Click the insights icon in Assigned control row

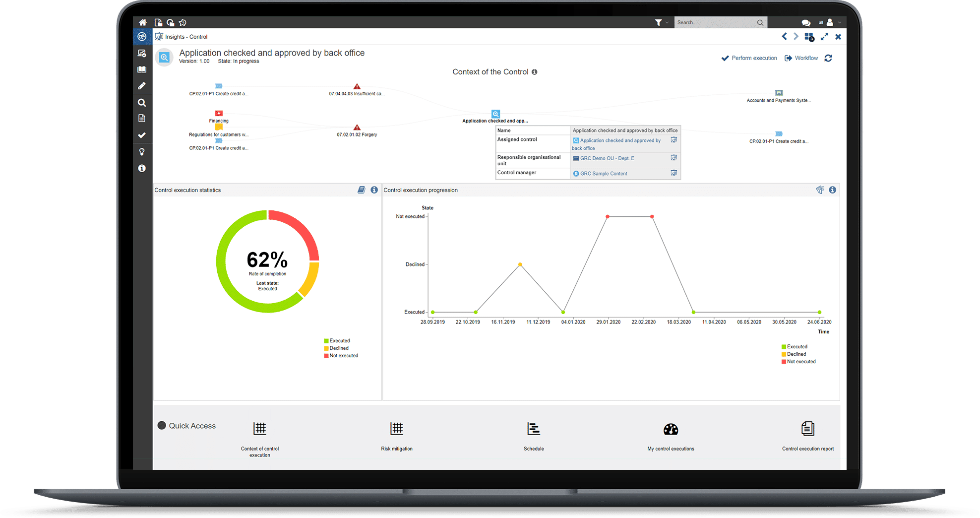674,140
